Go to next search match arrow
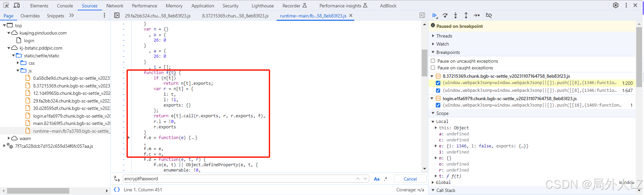Image resolution: width=644 pixels, height=195 pixels. (x=366, y=179)
